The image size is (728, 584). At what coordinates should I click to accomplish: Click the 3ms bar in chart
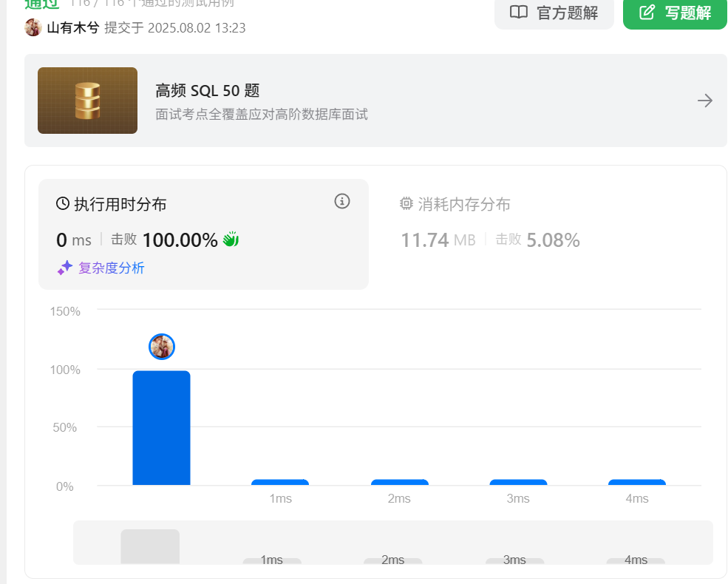[518, 482]
